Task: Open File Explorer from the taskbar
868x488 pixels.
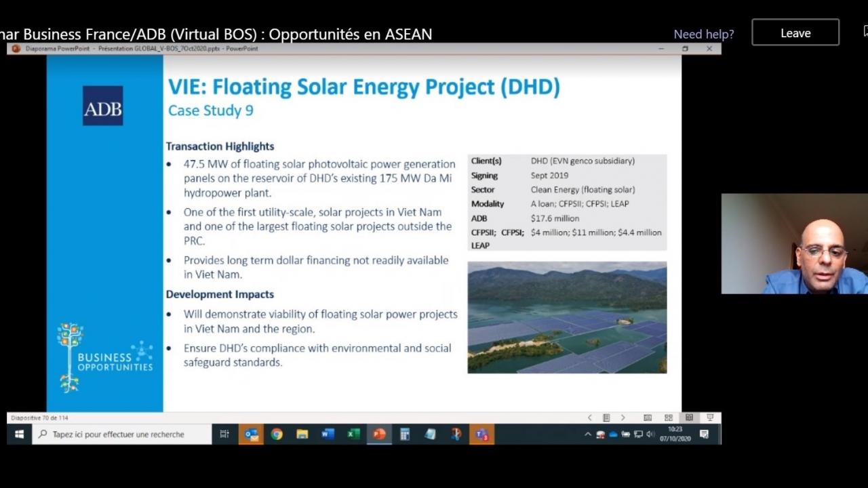Action: pos(302,434)
